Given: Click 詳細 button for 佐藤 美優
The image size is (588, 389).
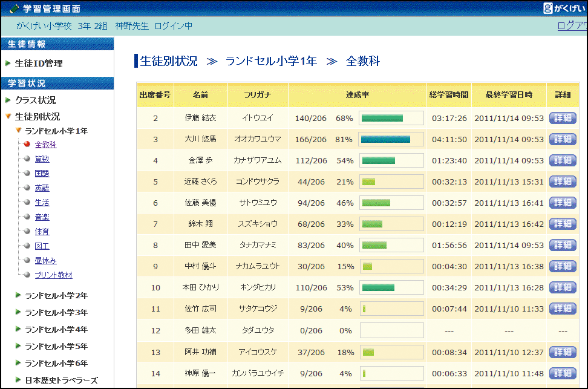Looking at the screenshot, I should (x=563, y=203).
